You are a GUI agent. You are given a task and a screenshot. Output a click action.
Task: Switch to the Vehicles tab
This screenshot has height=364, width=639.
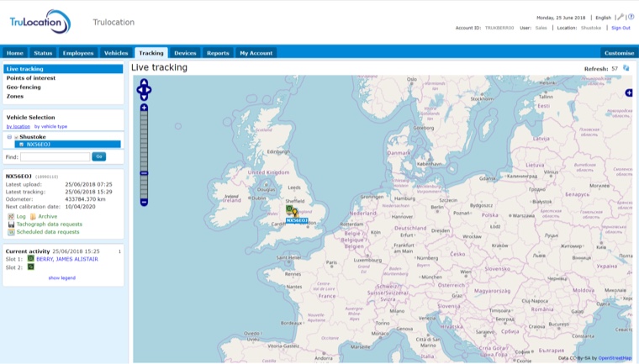coord(115,53)
